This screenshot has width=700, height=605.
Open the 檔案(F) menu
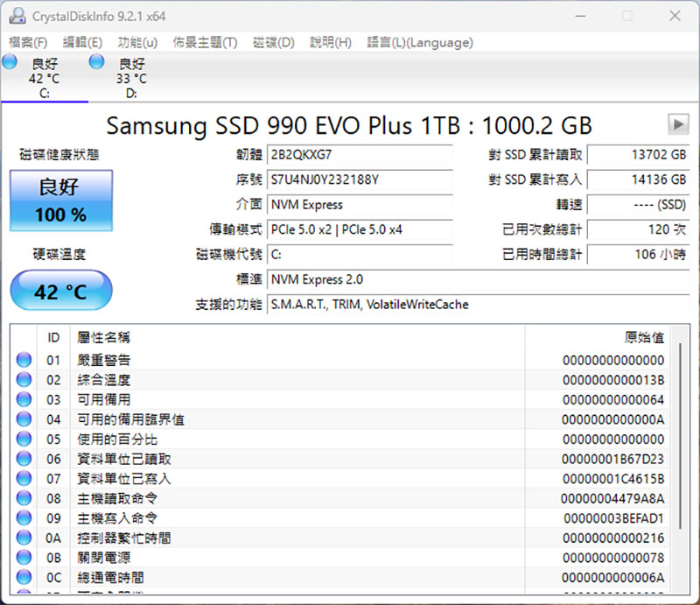[28, 42]
